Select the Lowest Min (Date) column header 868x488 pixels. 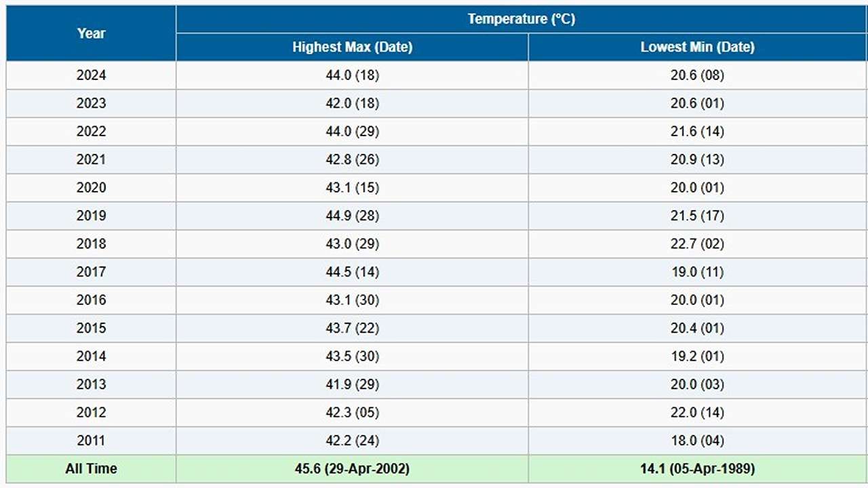click(x=697, y=47)
